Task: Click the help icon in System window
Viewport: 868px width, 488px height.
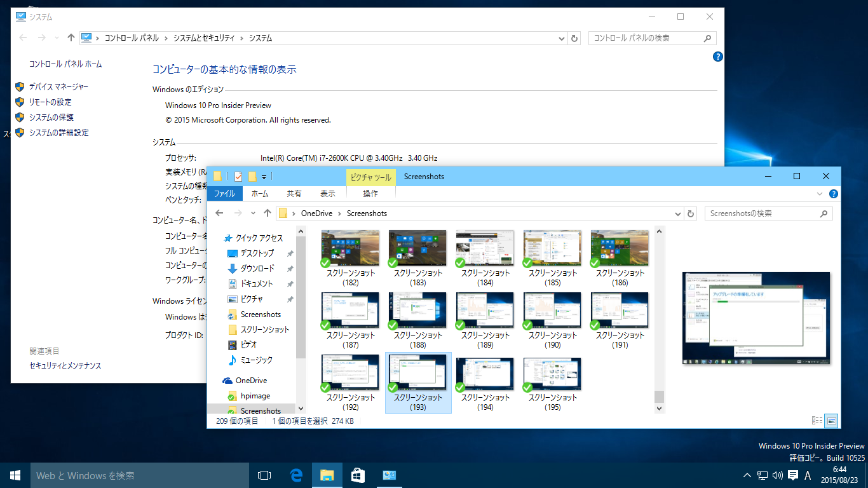Action: click(718, 57)
